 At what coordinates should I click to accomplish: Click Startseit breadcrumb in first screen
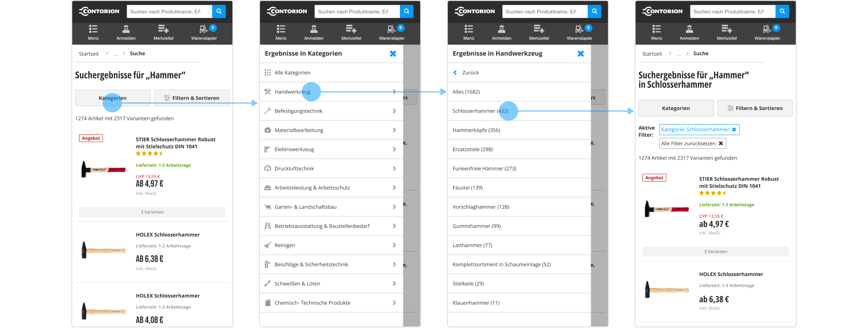[x=89, y=54]
